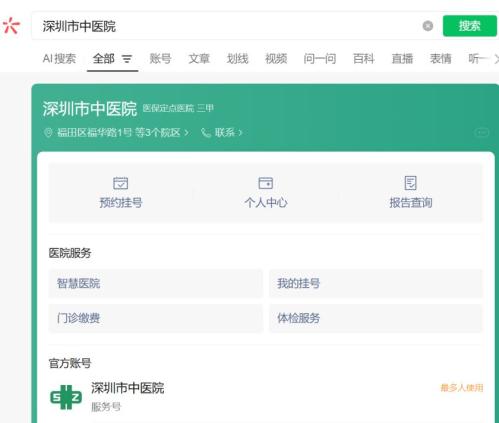Screen dimensions: 499x423
Task: Click the 预约挂号 calendar icon
Action: tap(120, 183)
